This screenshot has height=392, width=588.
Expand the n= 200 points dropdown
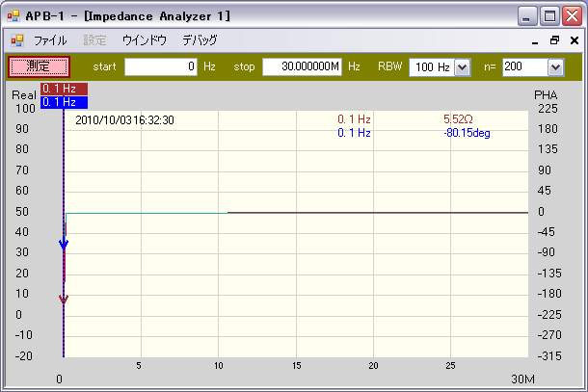click(x=554, y=66)
